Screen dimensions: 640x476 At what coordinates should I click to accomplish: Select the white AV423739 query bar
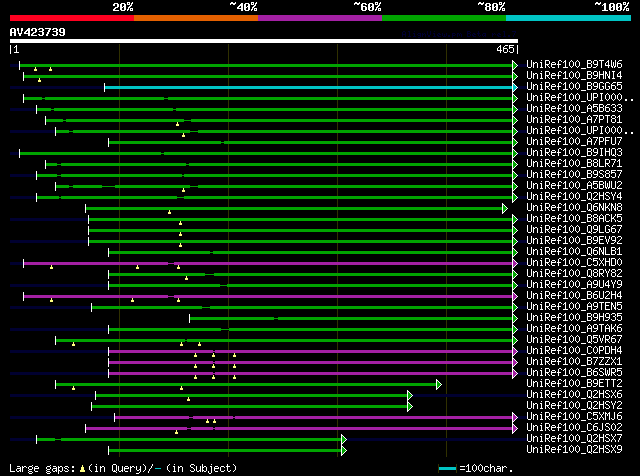click(x=264, y=41)
